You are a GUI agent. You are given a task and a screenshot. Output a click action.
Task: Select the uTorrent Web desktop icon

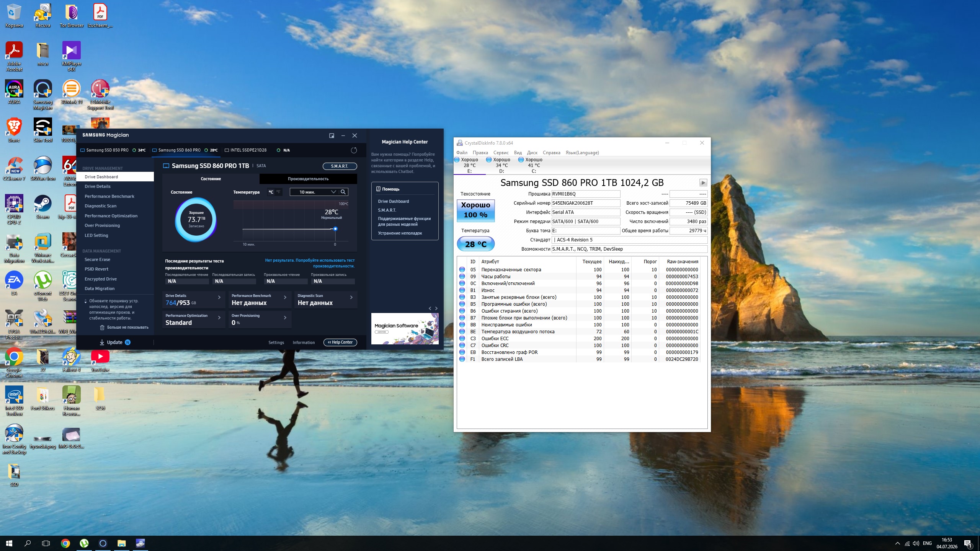click(x=42, y=286)
